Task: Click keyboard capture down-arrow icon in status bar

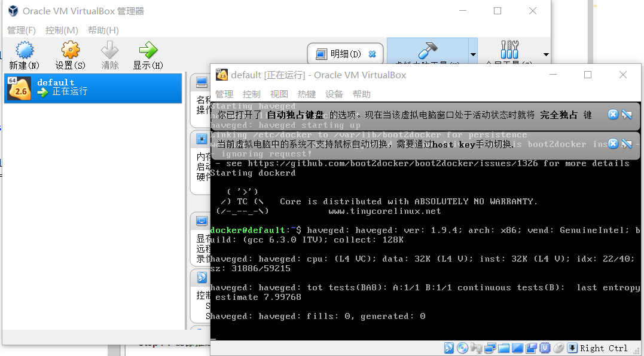Action: tap(572, 348)
